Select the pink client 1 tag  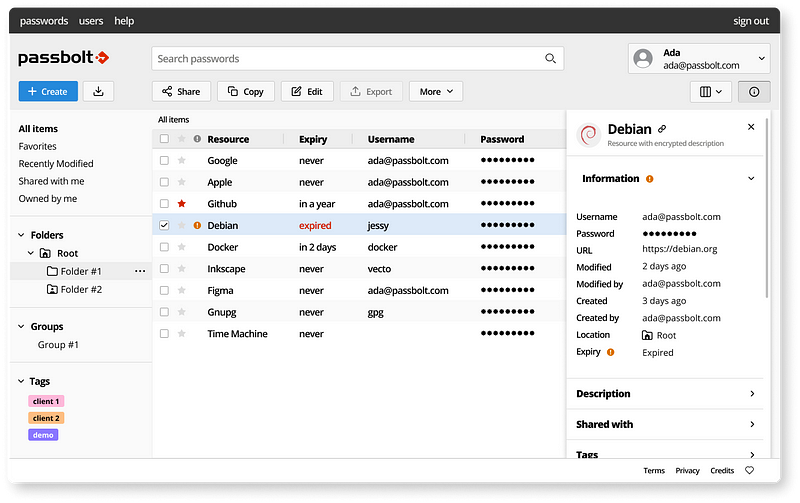pyautogui.click(x=46, y=401)
